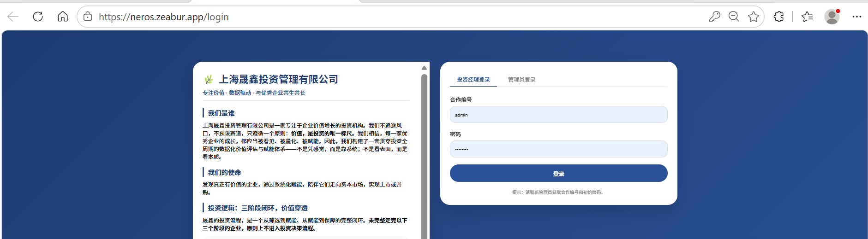Screen dimensions: 868x239
Task: Click the 我们是谁 section heading
Action: [x=221, y=113]
